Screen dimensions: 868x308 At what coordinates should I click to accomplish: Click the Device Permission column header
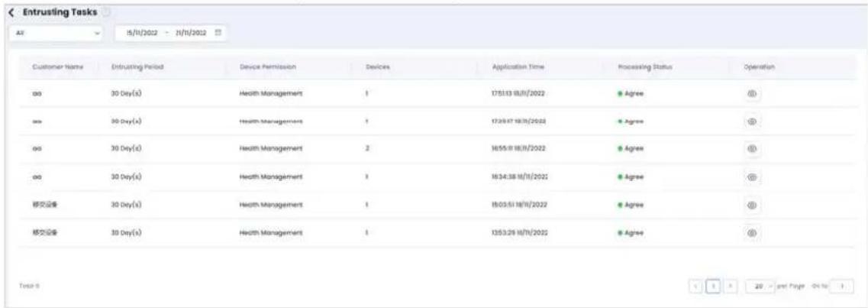tap(268, 67)
